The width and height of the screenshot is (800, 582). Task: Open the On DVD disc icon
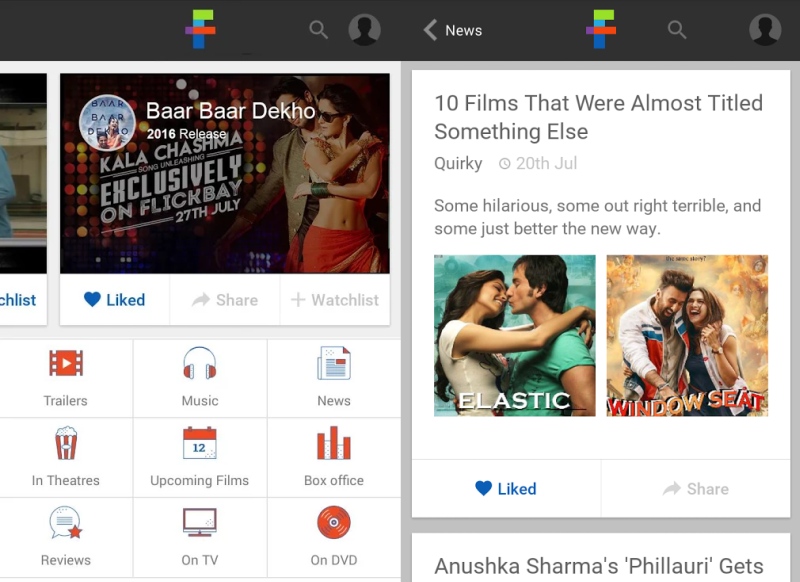point(334,522)
